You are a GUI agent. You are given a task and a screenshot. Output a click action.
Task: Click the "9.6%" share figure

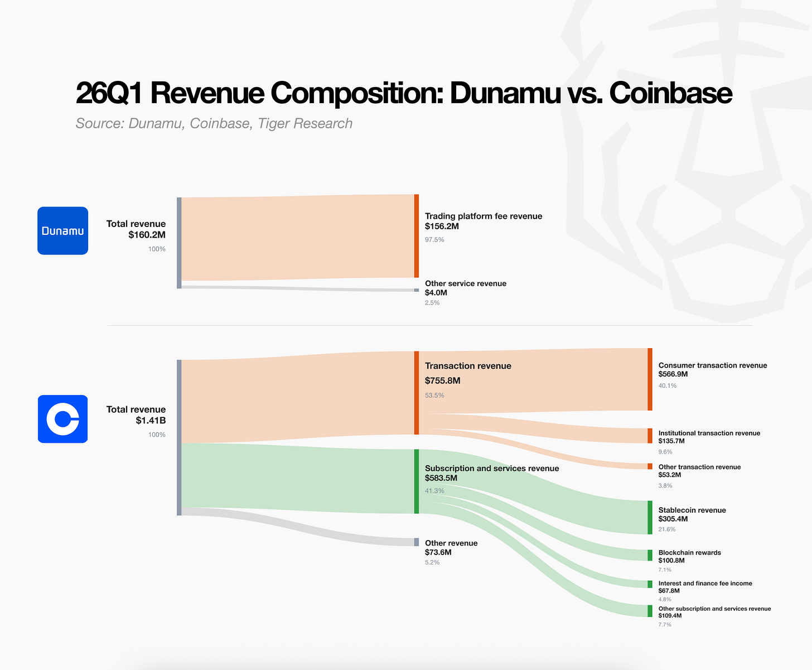click(x=665, y=452)
